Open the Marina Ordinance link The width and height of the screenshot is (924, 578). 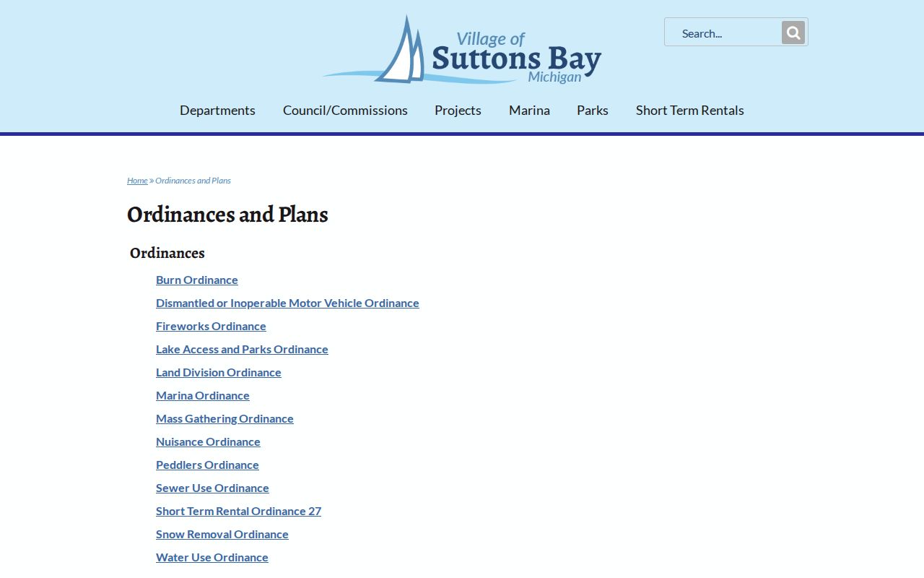203,395
